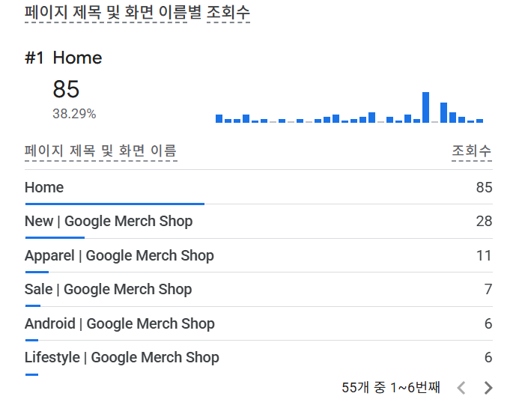Select the Home row in table
Viewport: 519px width, 420px height.
[x=258, y=187]
